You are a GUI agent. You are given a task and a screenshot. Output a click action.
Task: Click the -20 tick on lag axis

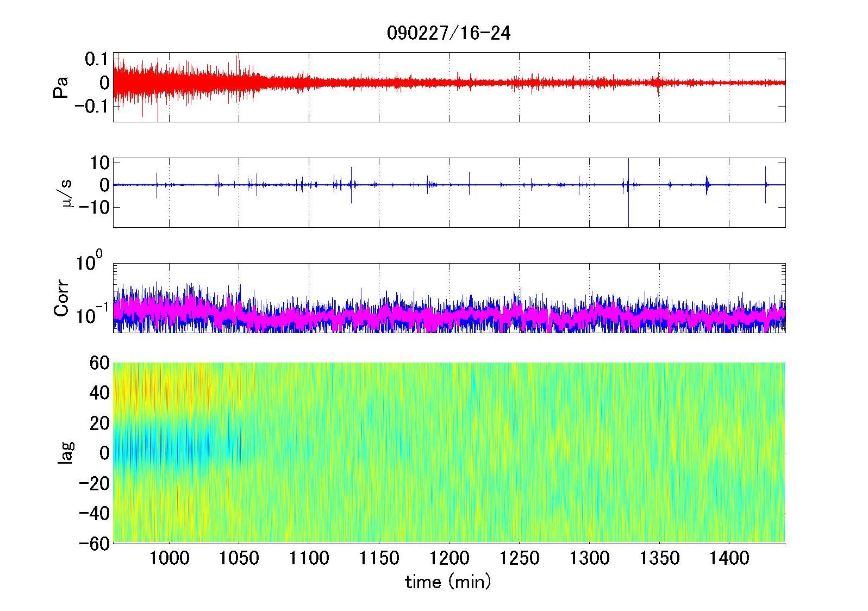[95, 483]
